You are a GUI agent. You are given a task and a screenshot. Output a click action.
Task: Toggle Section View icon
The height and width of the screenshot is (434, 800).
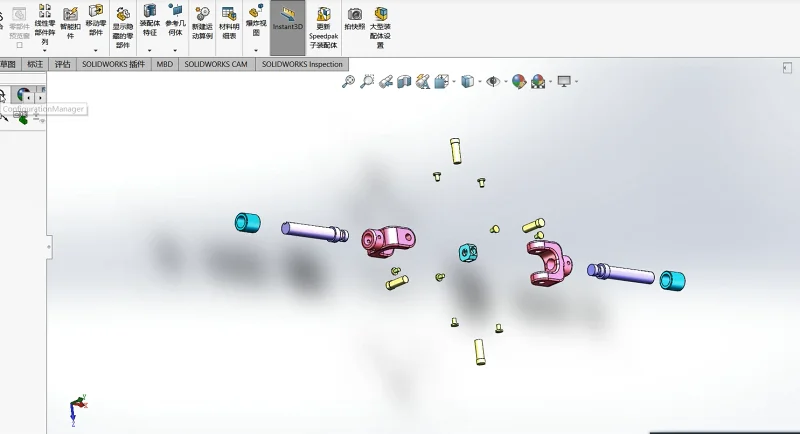coord(404,82)
